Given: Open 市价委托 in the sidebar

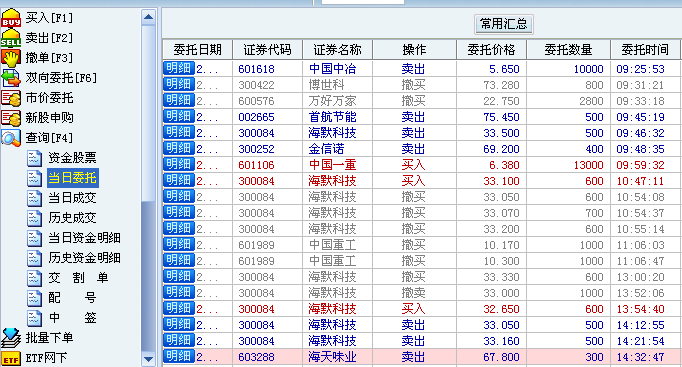Looking at the screenshot, I should coord(49,98).
